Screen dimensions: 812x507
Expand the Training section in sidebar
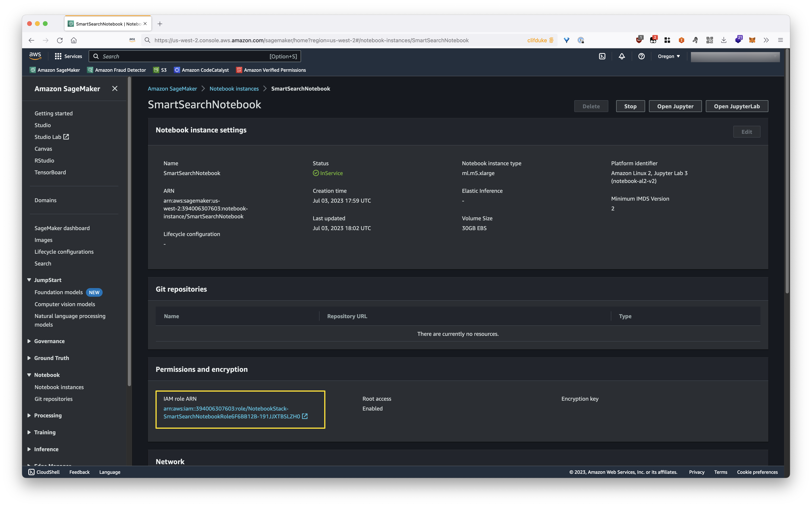(x=29, y=432)
